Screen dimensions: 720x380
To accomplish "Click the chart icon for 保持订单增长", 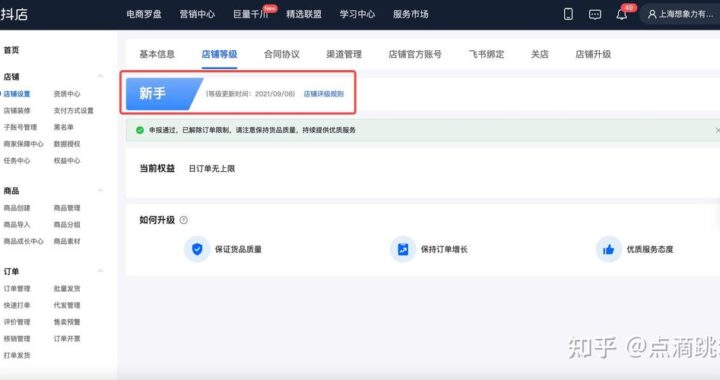I will [x=403, y=249].
